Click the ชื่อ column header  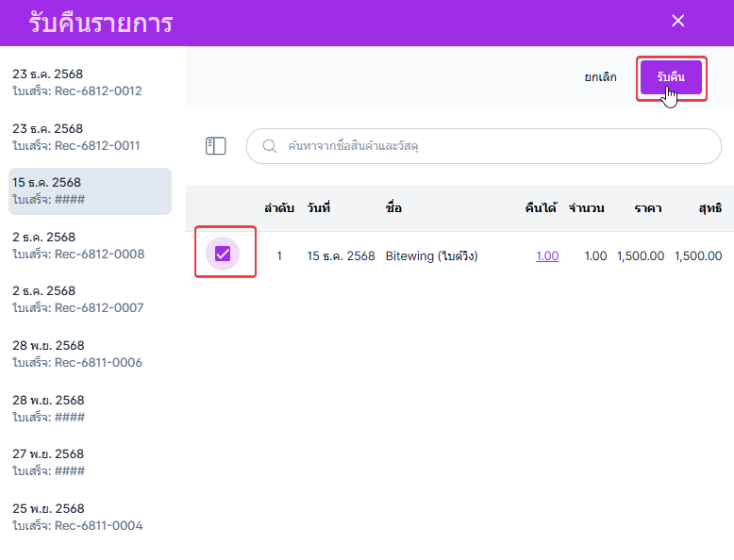pos(393,207)
